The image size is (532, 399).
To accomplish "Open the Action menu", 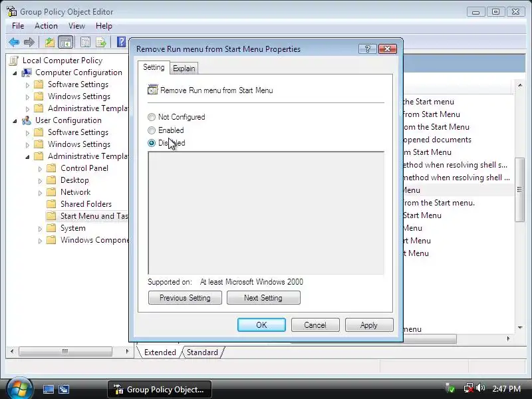I will point(46,26).
